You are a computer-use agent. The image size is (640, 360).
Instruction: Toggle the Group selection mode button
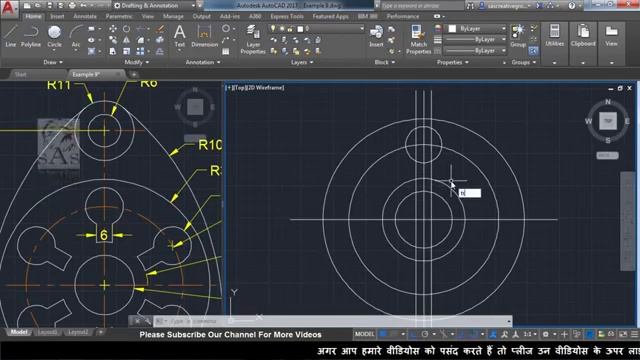pos(533,51)
